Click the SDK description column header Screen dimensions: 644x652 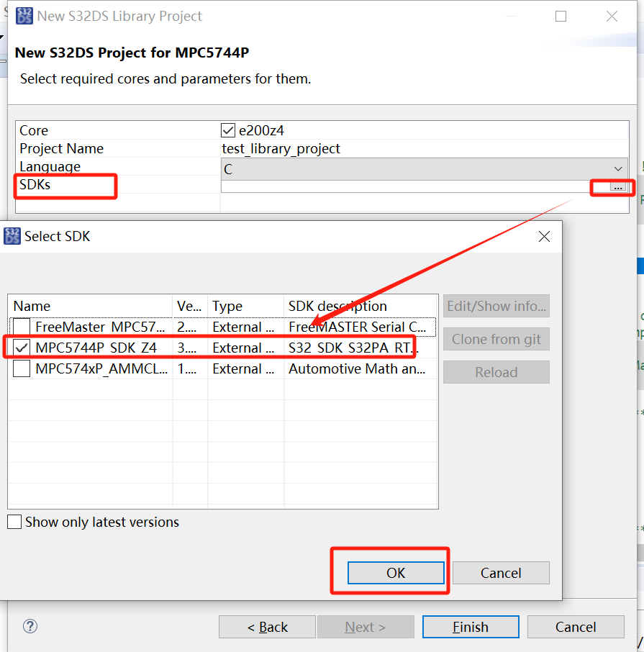(360, 306)
